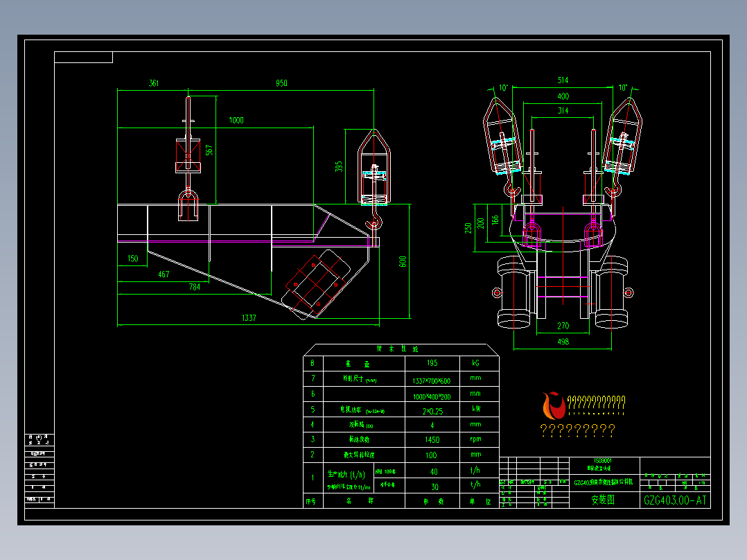This screenshot has height=560, width=747.
Task: Click the suspension hook on the side view
Action: coord(374,222)
